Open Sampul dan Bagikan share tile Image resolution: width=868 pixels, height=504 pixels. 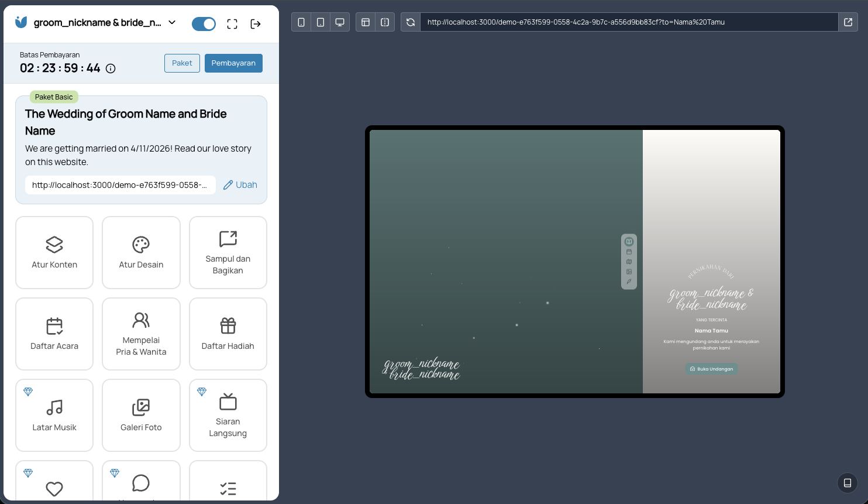coord(228,253)
